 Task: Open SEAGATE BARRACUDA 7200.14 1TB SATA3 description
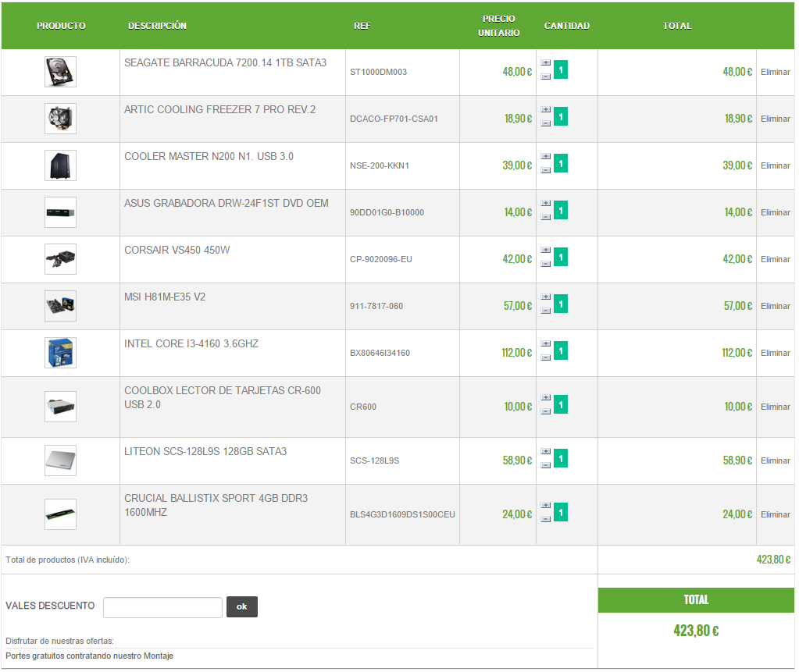tap(225, 62)
